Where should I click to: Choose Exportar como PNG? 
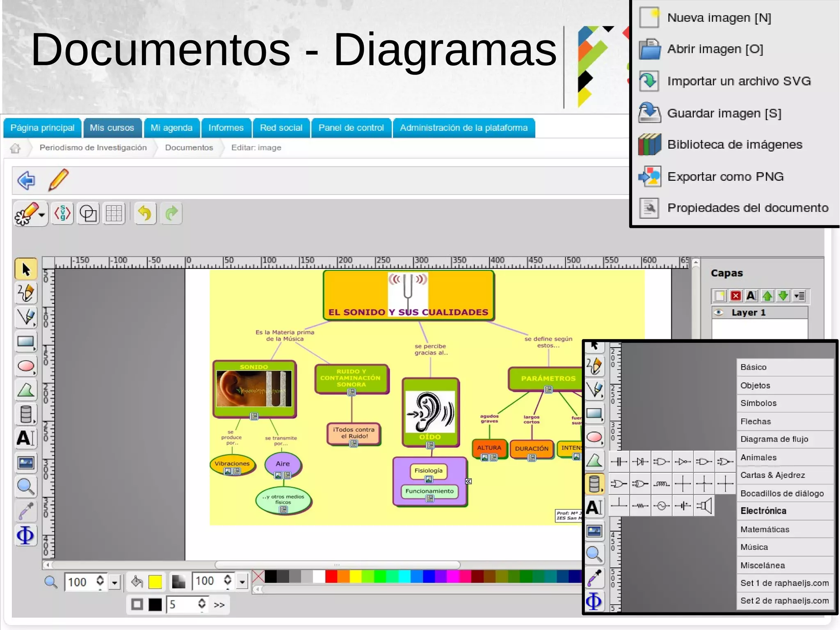tap(711, 176)
